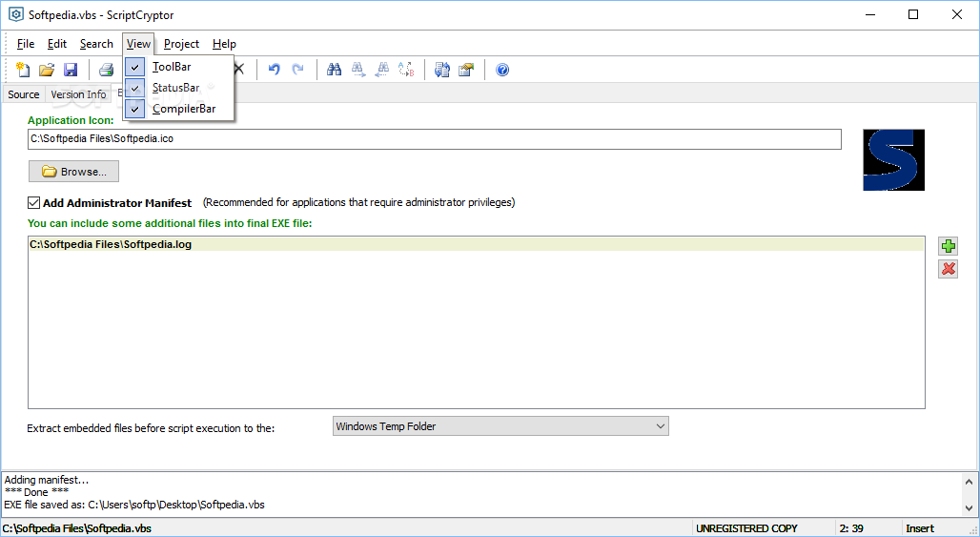The height and width of the screenshot is (537, 980).
Task: Open the Edit menu
Action: click(x=57, y=44)
